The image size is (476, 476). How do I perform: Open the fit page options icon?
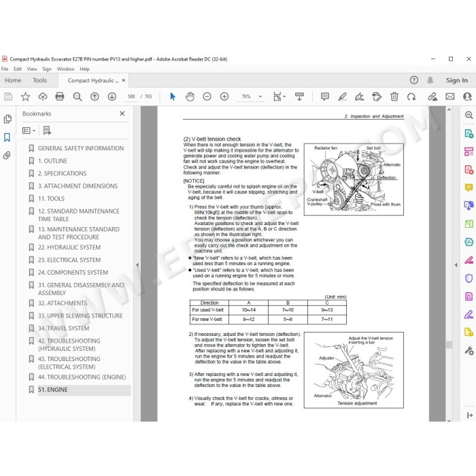tap(279, 97)
